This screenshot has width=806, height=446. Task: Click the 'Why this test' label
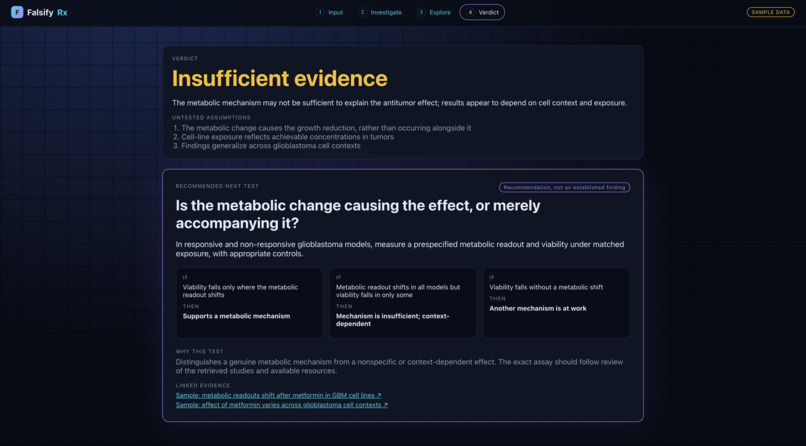point(199,351)
